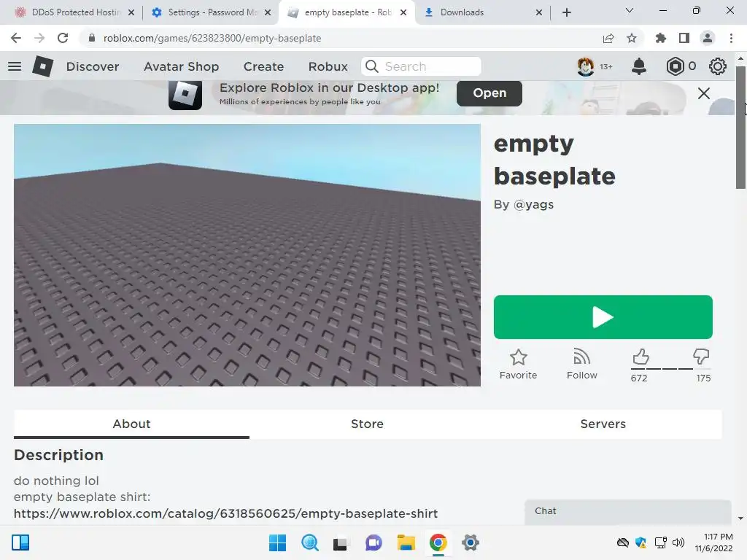Click the taskbar volume icon
This screenshot has height=560, width=747.
678,542
